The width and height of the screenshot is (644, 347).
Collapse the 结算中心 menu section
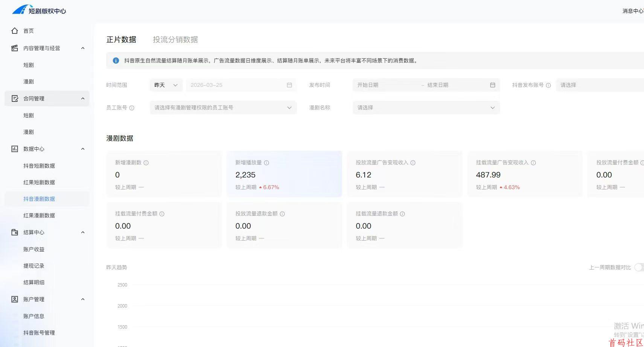coord(83,232)
